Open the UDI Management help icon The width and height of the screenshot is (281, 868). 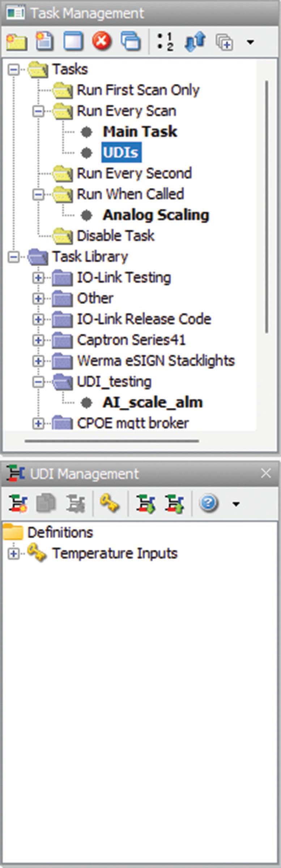[x=209, y=503]
